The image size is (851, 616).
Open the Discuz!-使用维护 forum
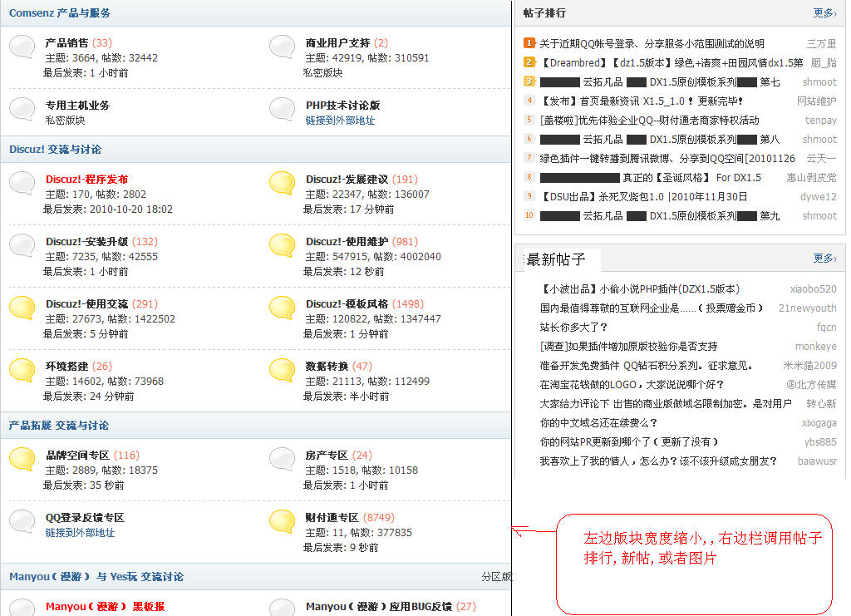tap(347, 242)
